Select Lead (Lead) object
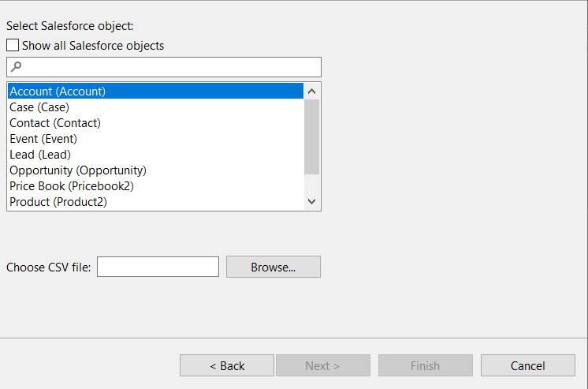The image size is (588, 389). click(40, 155)
